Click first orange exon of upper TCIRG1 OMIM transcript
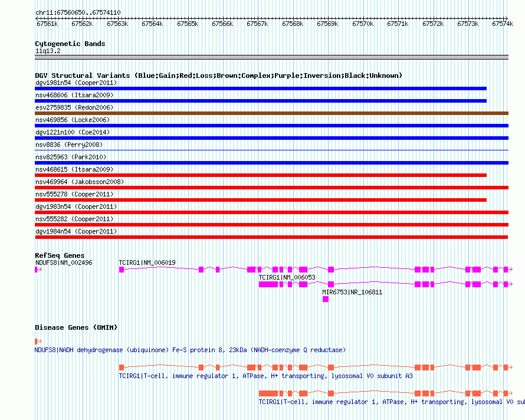This screenshot has width=525, height=420. [x=122, y=367]
